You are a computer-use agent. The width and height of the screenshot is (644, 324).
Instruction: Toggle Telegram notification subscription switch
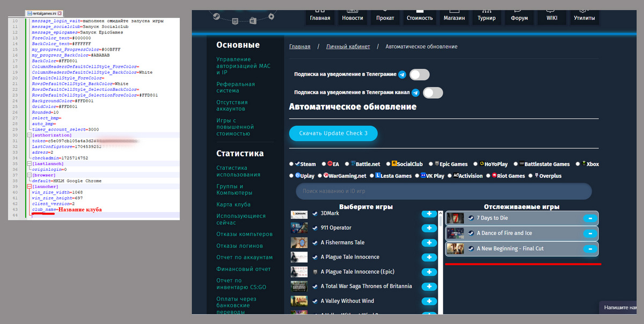tap(419, 75)
